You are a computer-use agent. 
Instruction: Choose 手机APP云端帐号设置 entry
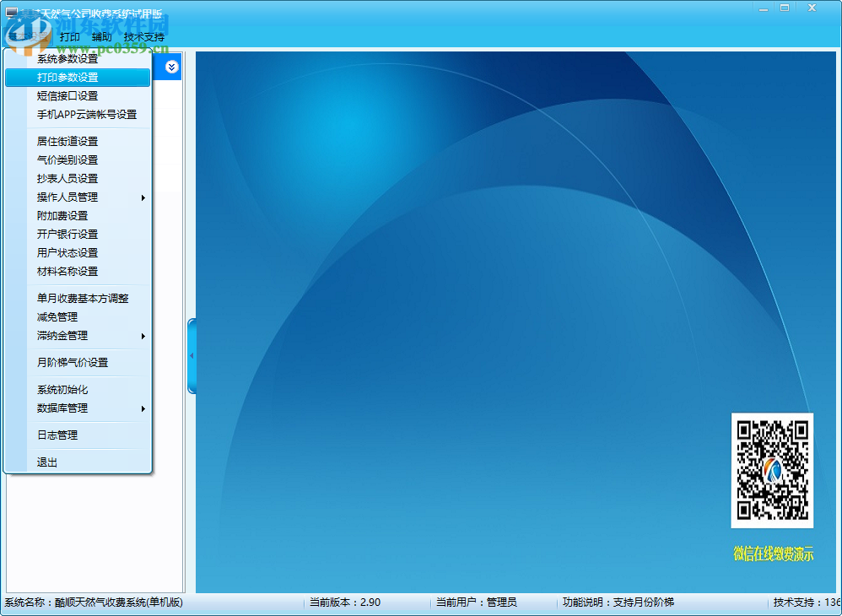78,115
